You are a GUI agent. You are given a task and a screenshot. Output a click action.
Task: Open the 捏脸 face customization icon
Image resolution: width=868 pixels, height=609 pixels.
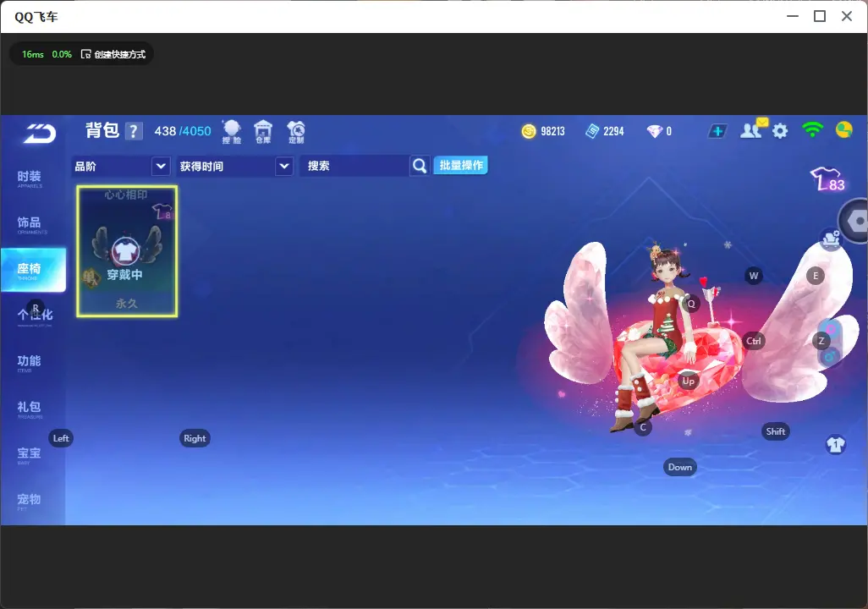coord(232,132)
